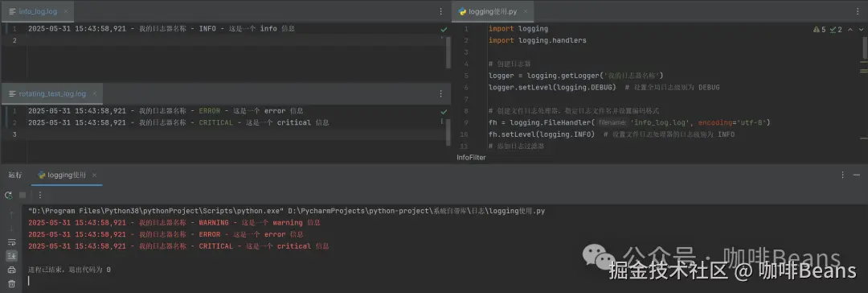This screenshot has height=293, width=868.
Task: Click line number 9 in code gutter
Action: click(466, 122)
